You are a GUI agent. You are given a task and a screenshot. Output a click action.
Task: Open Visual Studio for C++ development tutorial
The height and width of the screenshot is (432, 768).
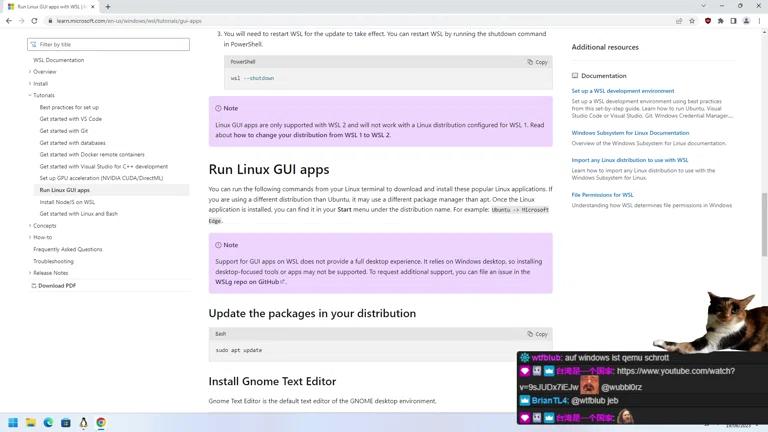click(x=104, y=167)
